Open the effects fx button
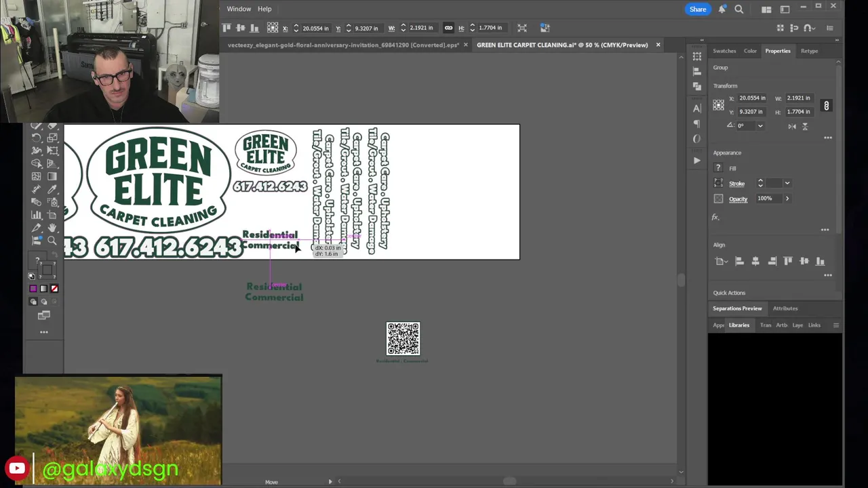Screen dimensions: 868x488 (715, 218)
